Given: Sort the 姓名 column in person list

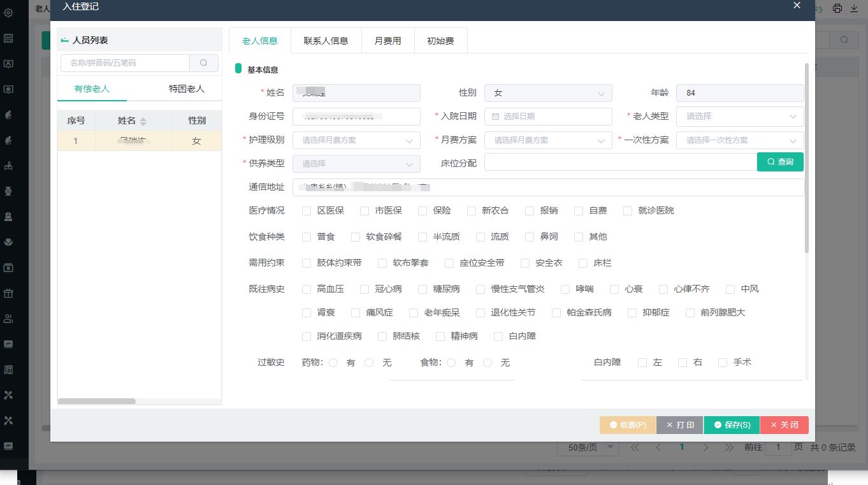Looking at the screenshot, I should pyautogui.click(x=143, y=121).
